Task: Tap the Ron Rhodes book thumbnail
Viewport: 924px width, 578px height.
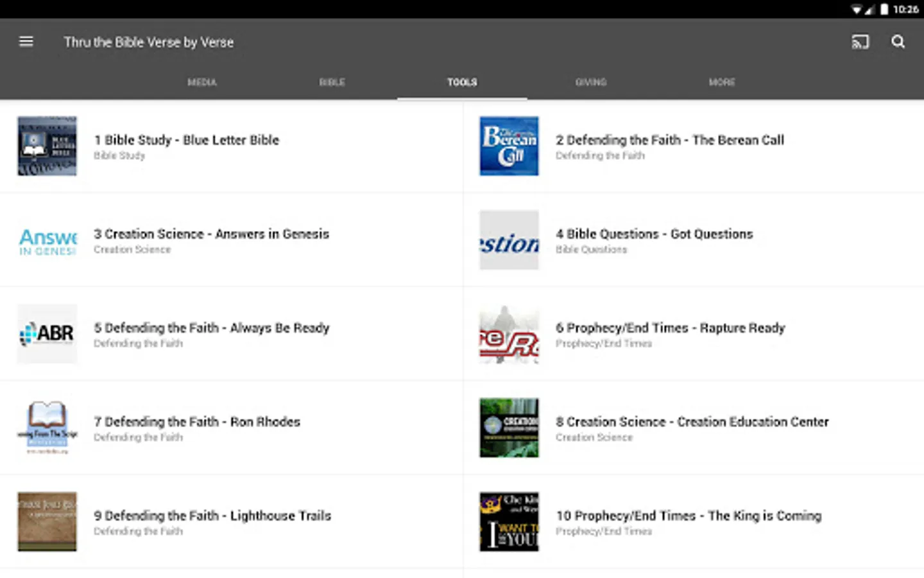Action: 47,428
